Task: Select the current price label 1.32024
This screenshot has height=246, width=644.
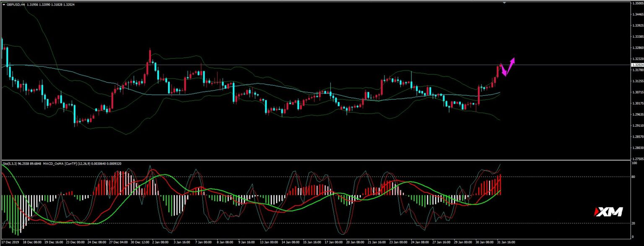Action: (x=637, y=65)
